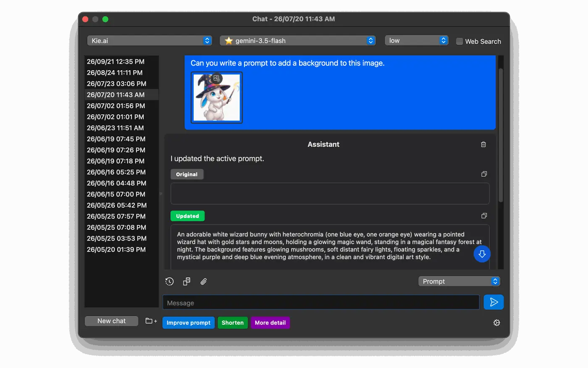Viewport: 588px width, 368px height.
Task: Click the More detail button
Action: 270,323
